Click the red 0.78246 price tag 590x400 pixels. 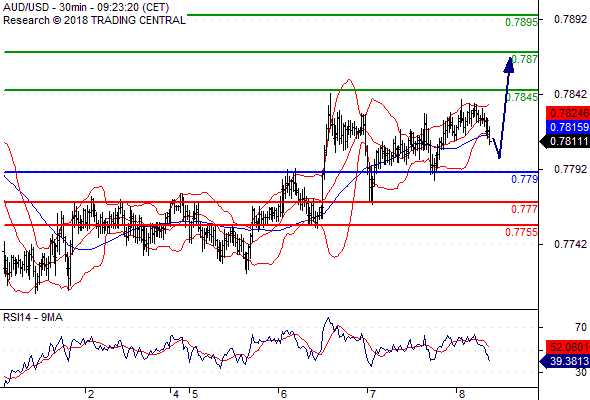[x=568, y=113]
